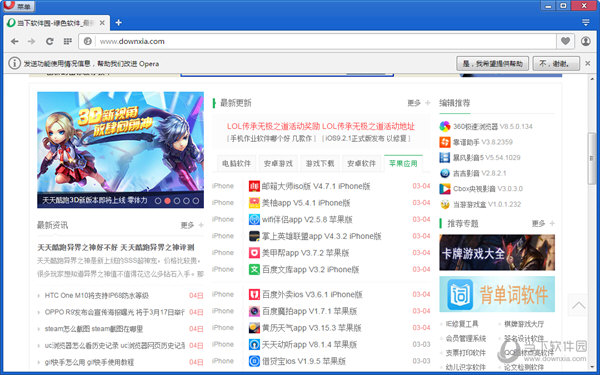
Task: Decline with the 不，谢谢 button
Action: 556,64
